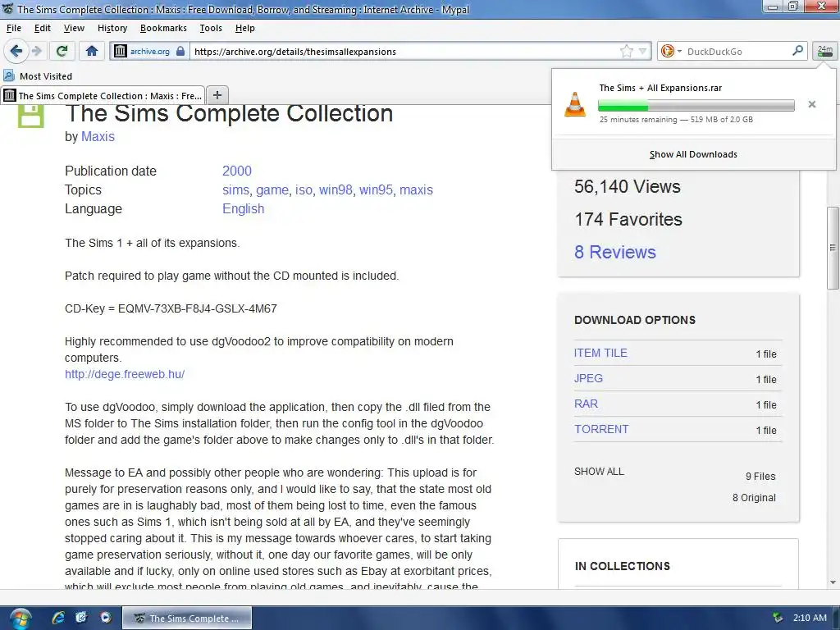Open a new tab with plus button
Screen dimensions: 840x630
click(x=217, y=95)
